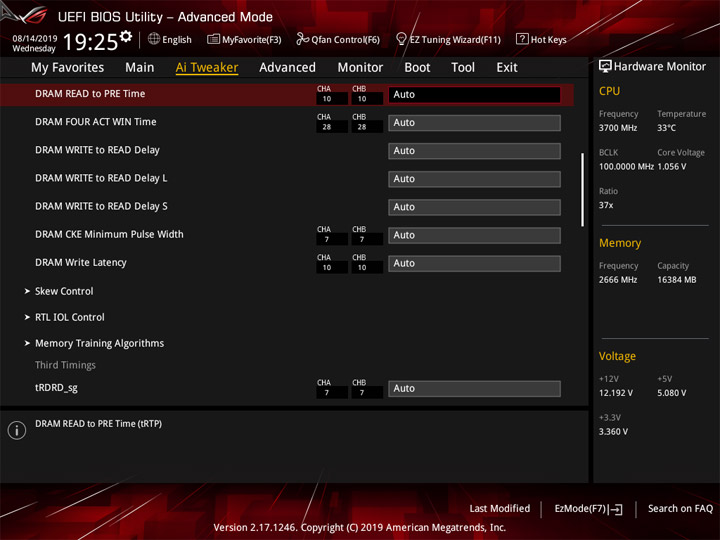
Task: Click the Core Voltage 1.056 V value
Action: coord(672,167)
